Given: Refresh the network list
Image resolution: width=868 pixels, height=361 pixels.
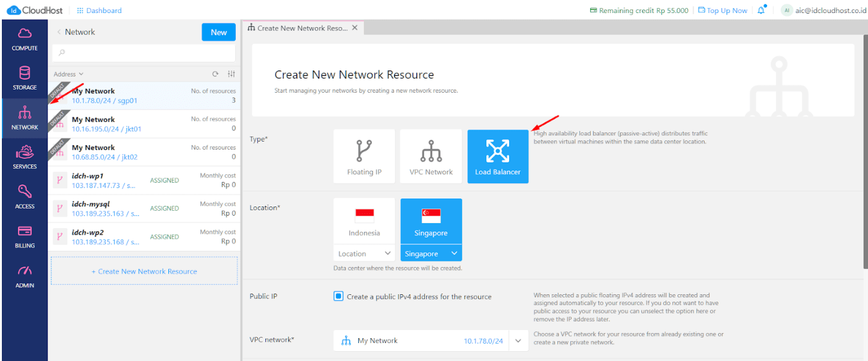Looking at the screenshot, I should 215,74.
